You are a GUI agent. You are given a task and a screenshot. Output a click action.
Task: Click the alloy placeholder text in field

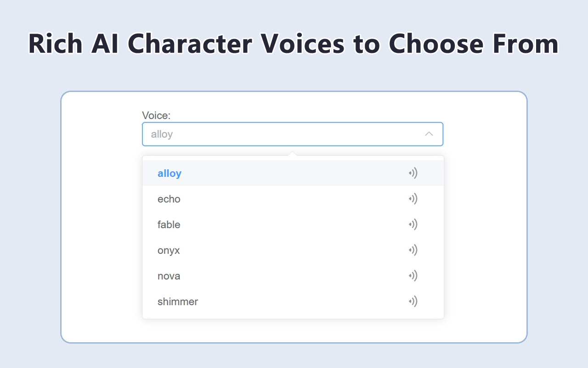tap(162, 134)
